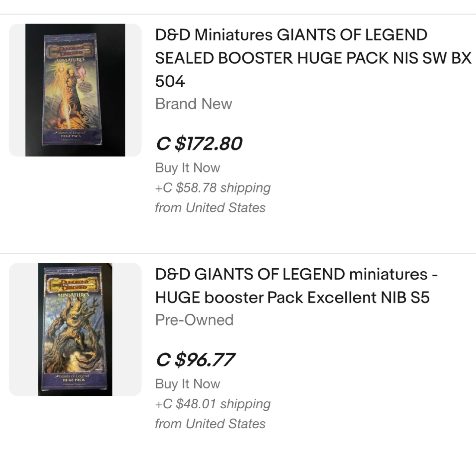The width and height of the screenshot is (476, 450).
Task: Click the "+C $48.01 shipping" text
Action: tap(213, 404)
